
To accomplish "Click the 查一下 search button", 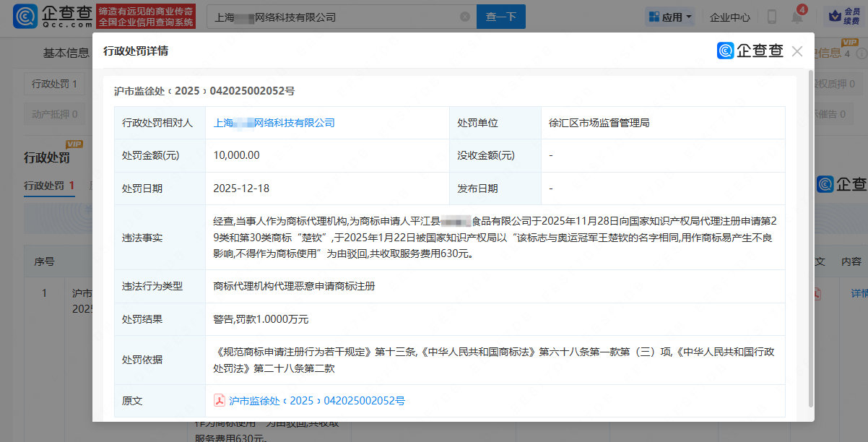I will coord(501,17).
